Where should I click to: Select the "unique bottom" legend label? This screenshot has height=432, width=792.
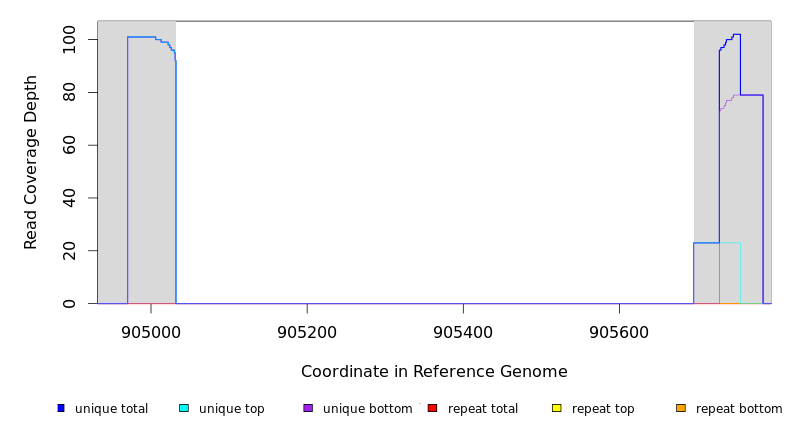pos(367,409)
